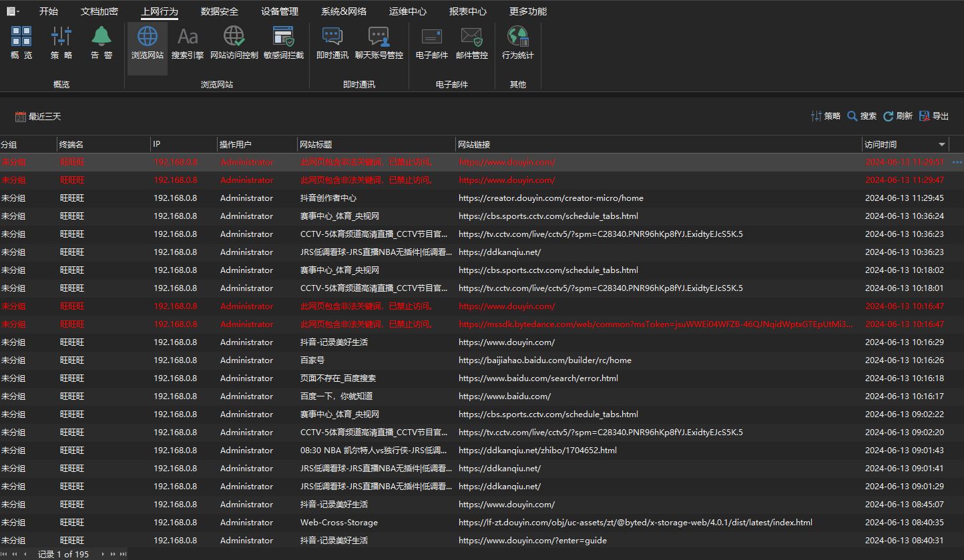Switch to the 系统&网络 tab
Viewport: 964px width, 560px height.
(x=344, y=11)
